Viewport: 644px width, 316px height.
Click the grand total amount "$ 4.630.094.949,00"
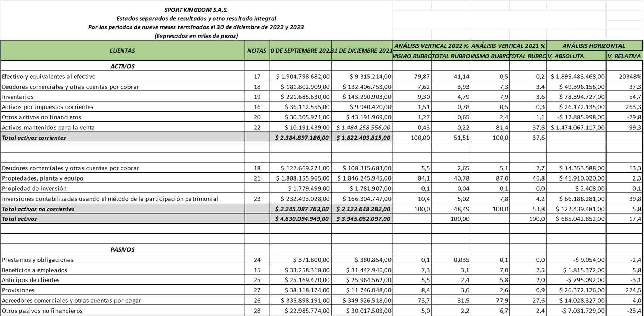point(302,219)
